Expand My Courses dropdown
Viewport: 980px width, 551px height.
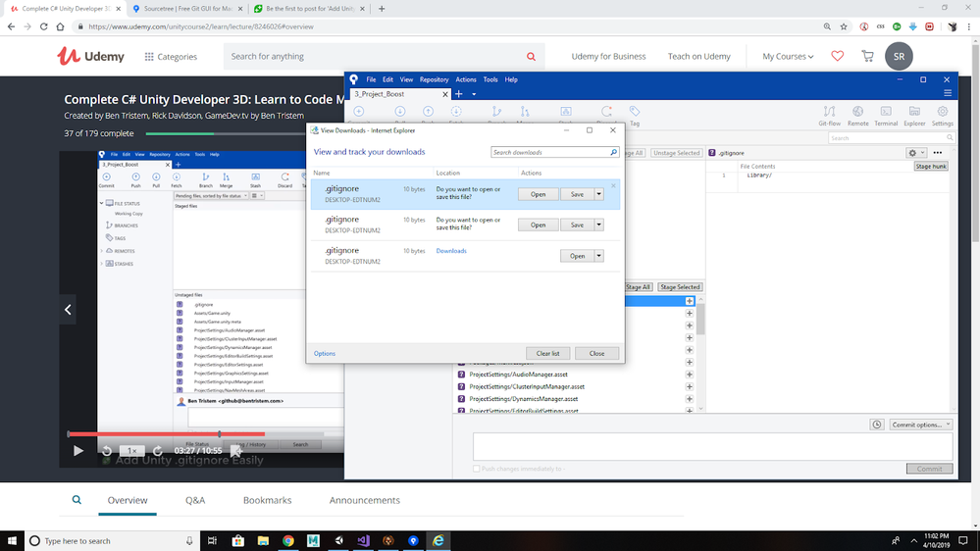pos(788,56)
